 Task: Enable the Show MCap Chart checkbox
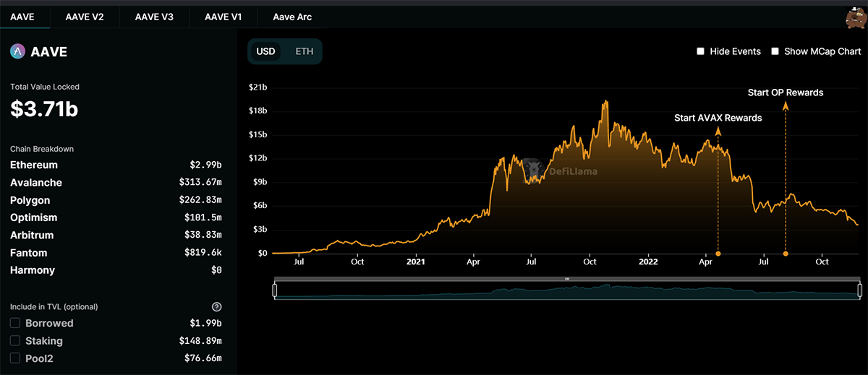775,51
